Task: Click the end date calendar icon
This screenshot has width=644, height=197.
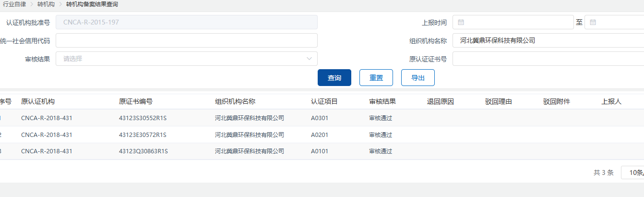Action: coord(593,23)
